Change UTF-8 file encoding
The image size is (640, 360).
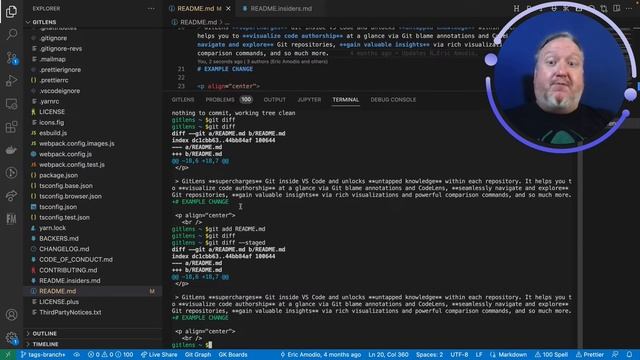coord(459,355)
